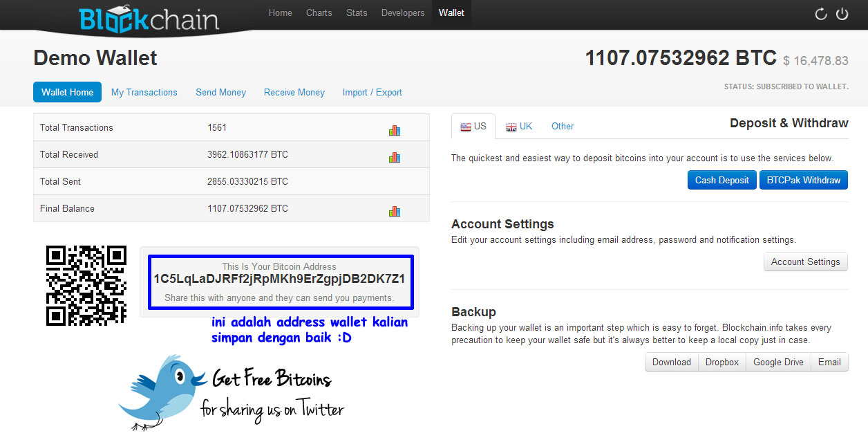Select the UK deposit tab

click(x=519, y=126)
